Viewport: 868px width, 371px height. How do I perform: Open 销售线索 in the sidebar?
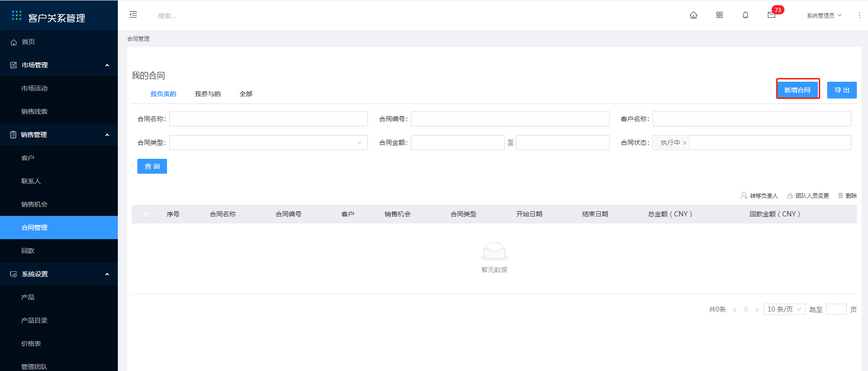[59, 111]
